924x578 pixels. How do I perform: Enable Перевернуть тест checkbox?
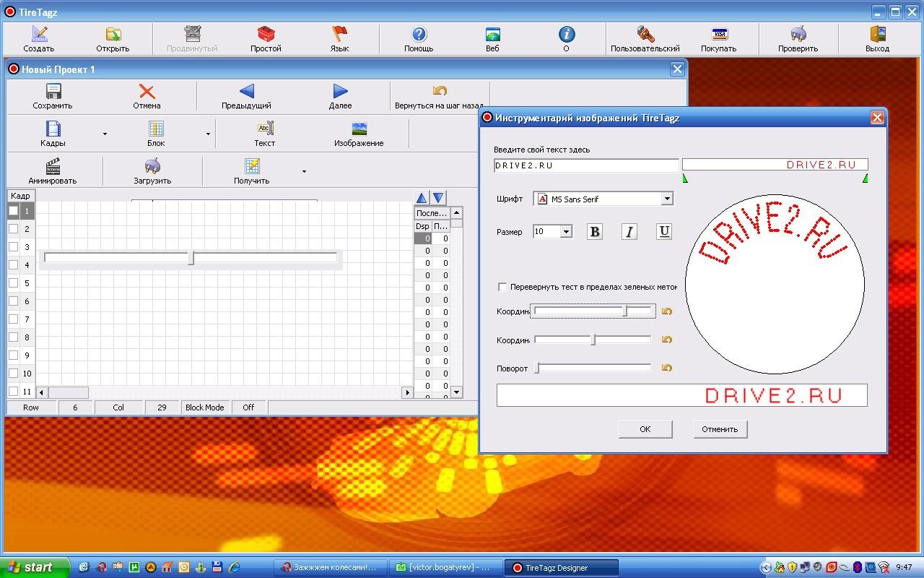pyautogui.click(x=503, y=287)
